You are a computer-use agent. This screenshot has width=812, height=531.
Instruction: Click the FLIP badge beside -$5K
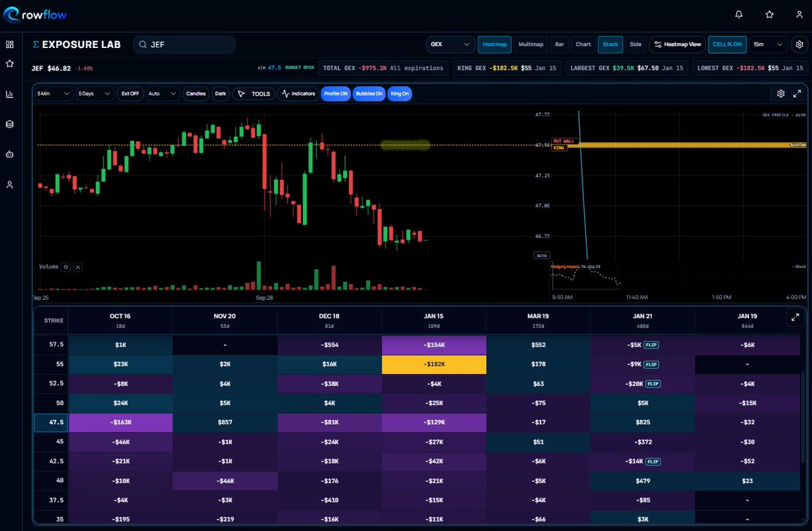[650, 346]
